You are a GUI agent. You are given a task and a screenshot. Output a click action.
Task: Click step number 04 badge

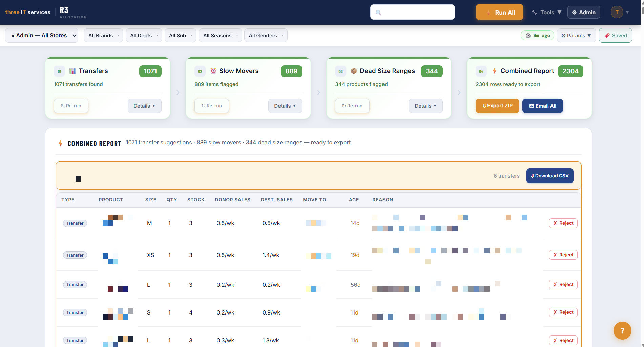(481, 71)
